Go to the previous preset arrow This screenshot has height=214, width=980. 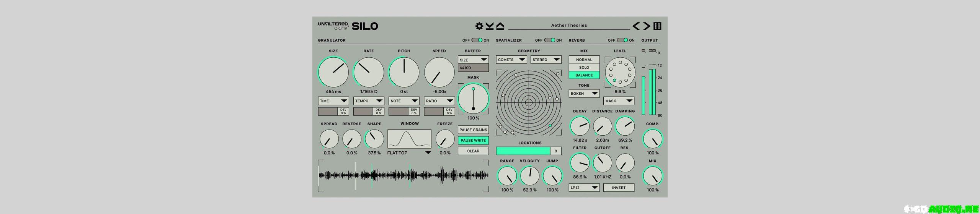tap(636, 26)
